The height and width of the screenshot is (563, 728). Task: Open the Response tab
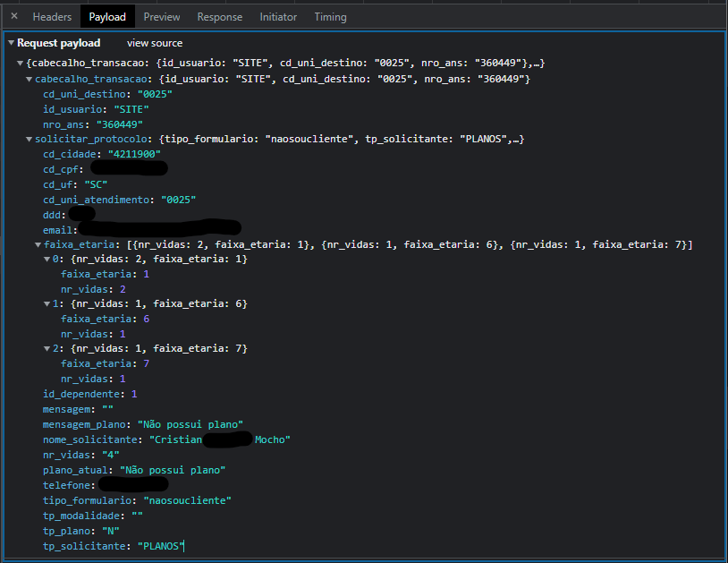(220, 17)
